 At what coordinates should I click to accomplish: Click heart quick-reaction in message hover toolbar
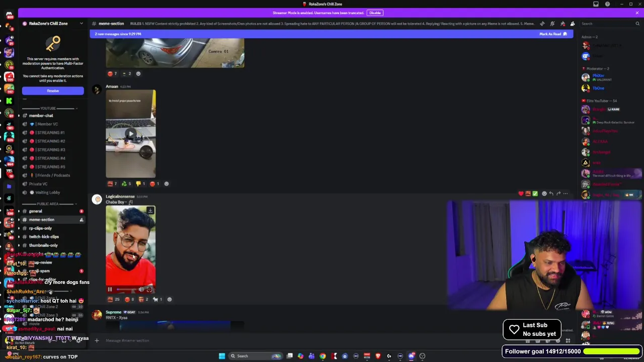tap(521, 194)
